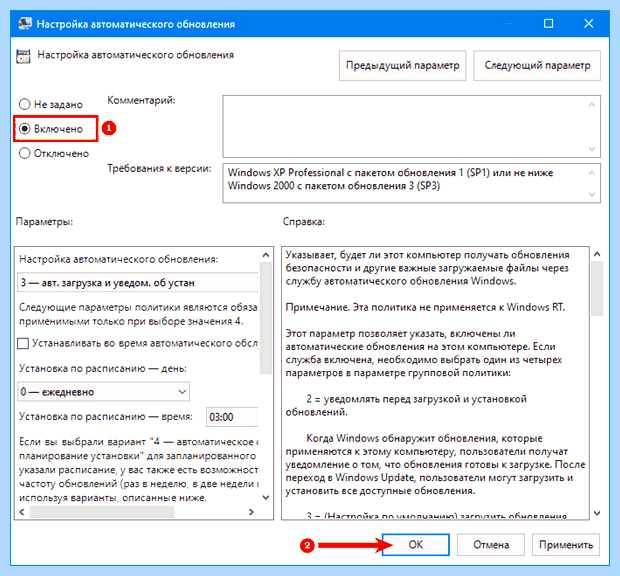Open the '3 — авт. загрузка и уведом.' combo box
The width and height of the screenshot is (620, 576).
tap(138, 283)
